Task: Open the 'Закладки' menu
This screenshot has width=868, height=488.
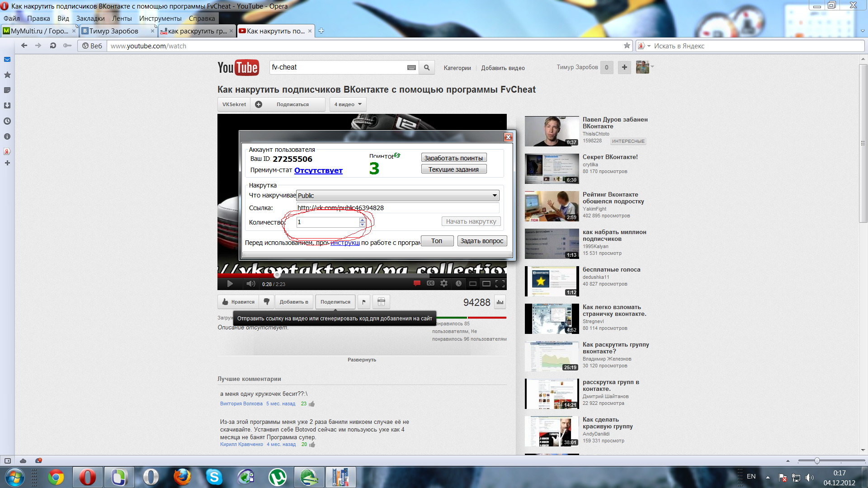Action: (90, 19)
